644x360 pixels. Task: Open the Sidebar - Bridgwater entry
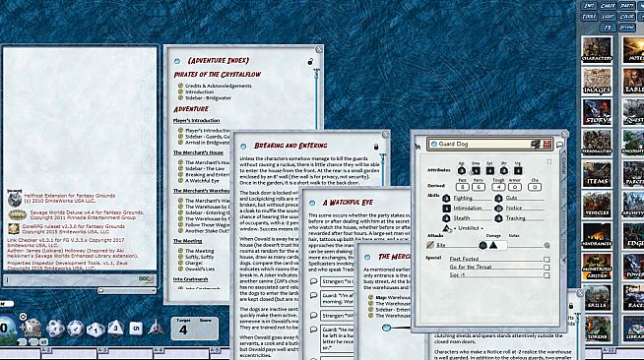tap(208, 98)
